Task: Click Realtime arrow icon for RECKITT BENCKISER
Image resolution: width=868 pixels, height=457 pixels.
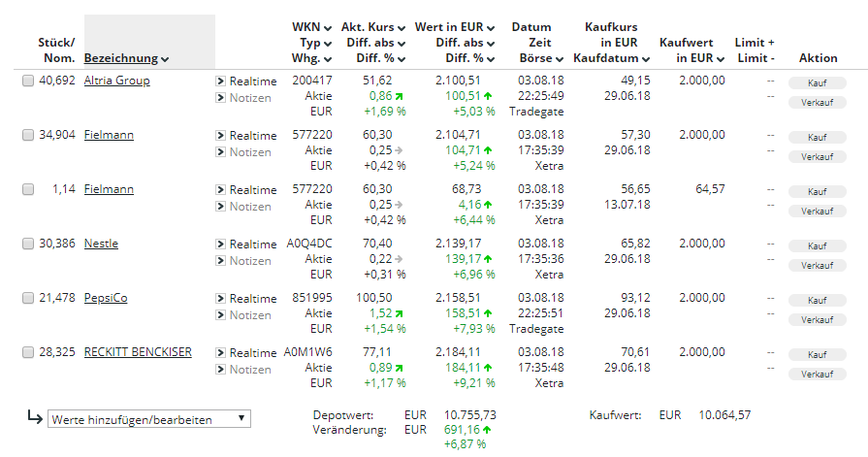Action: pos(220,353)
